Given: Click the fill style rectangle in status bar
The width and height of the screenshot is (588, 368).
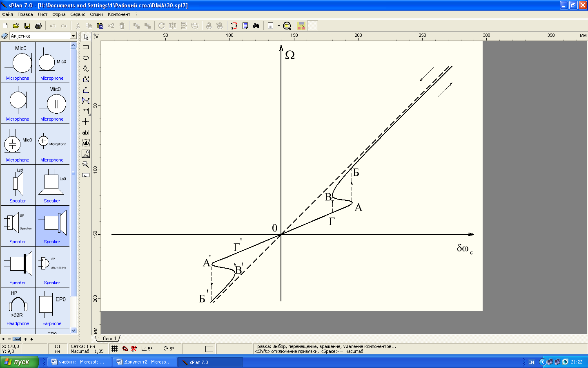Looking at the screenshot, I should (209, 349).
